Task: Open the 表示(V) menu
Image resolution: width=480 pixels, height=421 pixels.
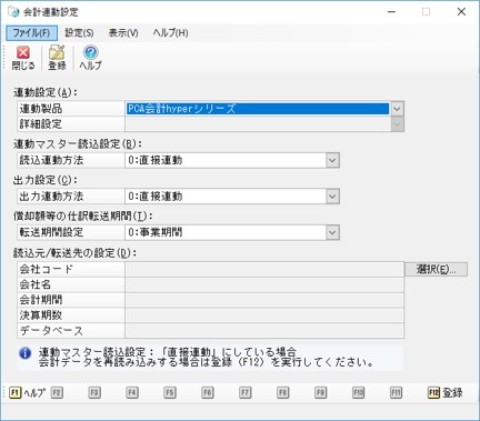Action: pos(123,33)
